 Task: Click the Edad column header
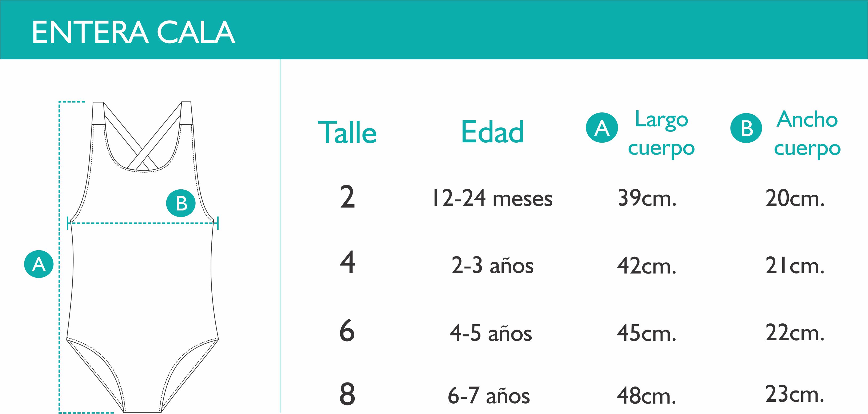(492, 132)
